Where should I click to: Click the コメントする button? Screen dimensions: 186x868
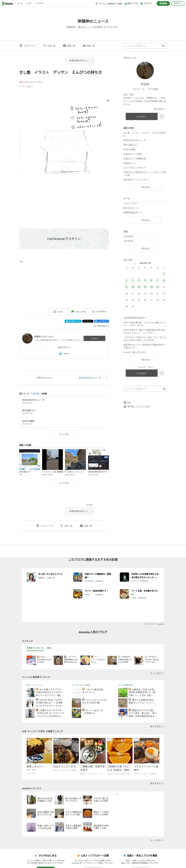tap(78, 312)
